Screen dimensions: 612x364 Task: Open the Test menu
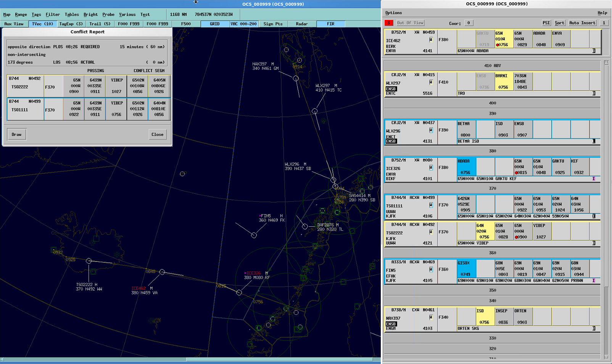click(x=145, y=14)
